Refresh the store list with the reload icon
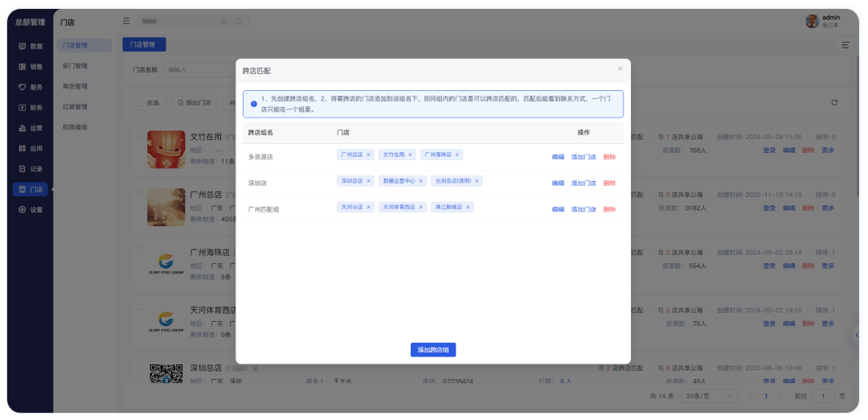868x420 pixels. coord(834,102)
